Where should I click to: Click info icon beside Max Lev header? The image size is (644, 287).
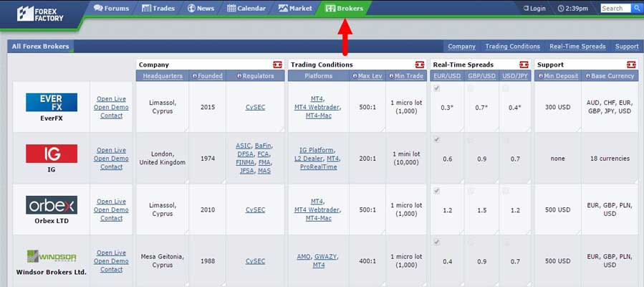pos(355,76)
